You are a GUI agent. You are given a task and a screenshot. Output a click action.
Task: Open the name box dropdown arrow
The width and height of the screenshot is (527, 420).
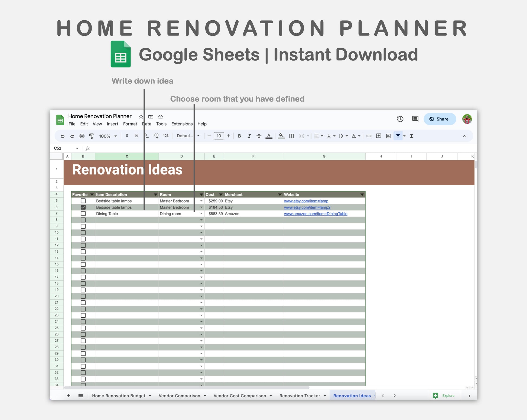(x=77, y=148)
